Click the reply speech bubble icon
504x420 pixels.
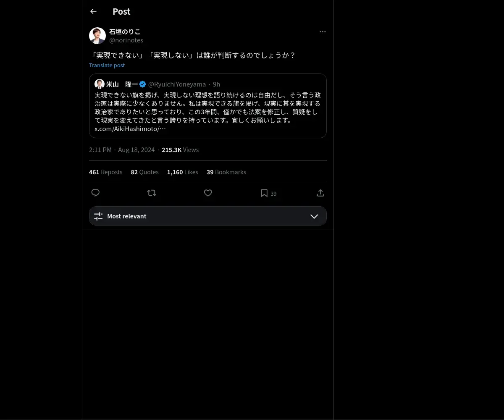pos(96,193)
